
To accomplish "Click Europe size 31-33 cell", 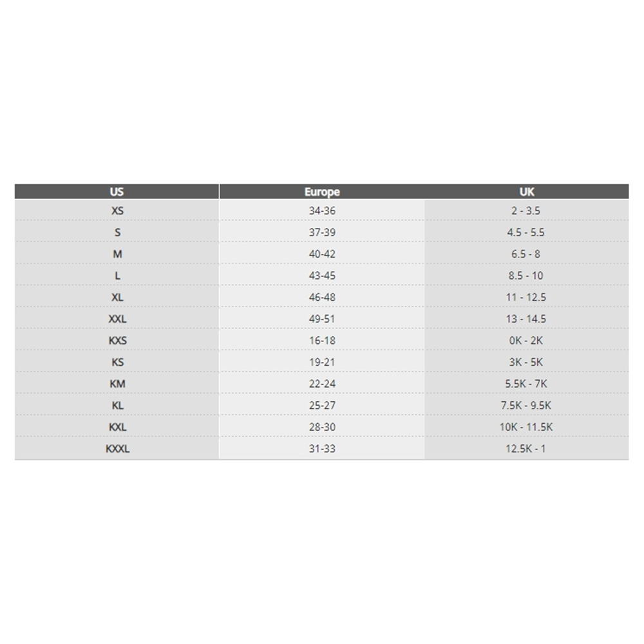I will coord(322,449).
